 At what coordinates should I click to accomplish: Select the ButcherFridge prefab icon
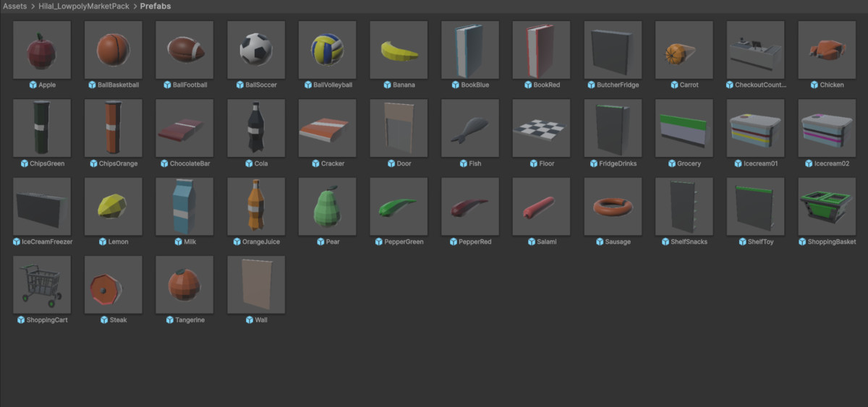pyautogui.click(x=613, y=50)
